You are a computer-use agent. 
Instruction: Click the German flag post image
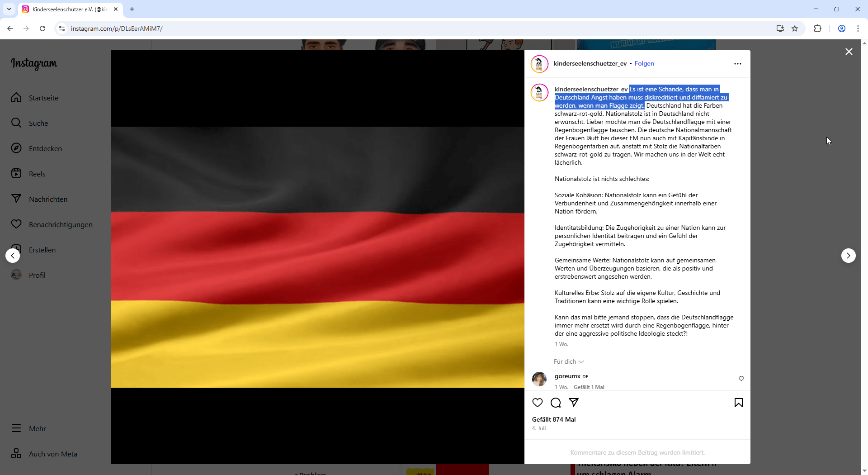(x=317, y=257)
